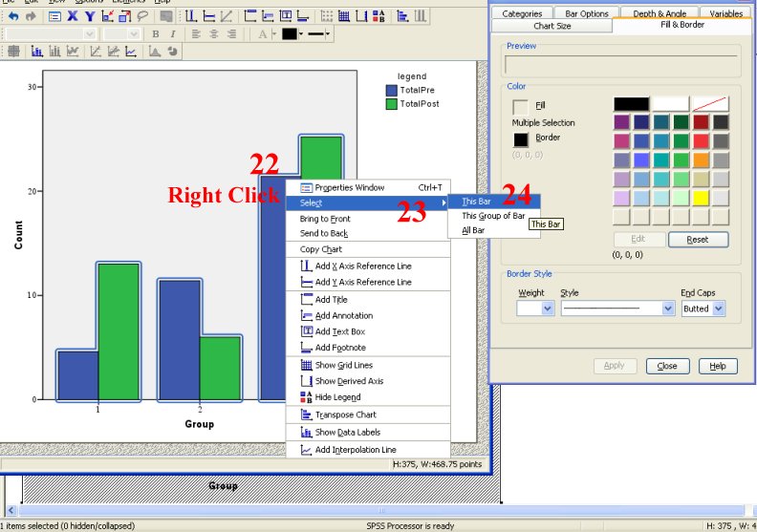This screenshot has width=757, height=532.
Task: Select the black Border swatch in Color section
Action: 521,139
